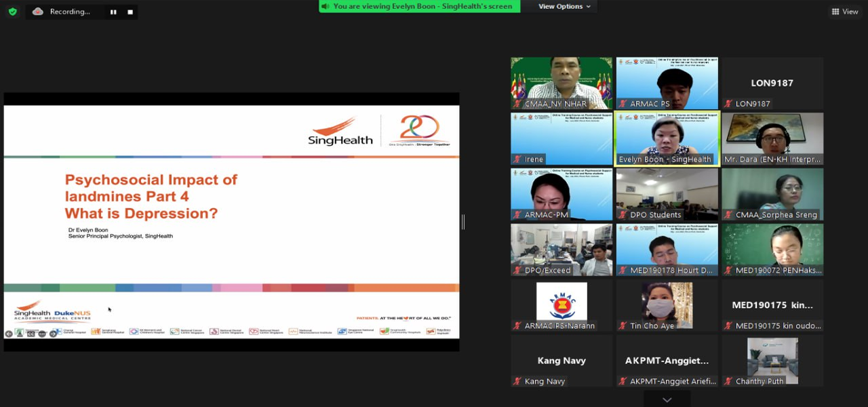The width and height of the screenshot is (868, 407).
Task: Toggle the mute icon on LON9187 tile
Action: pos(728,103)
